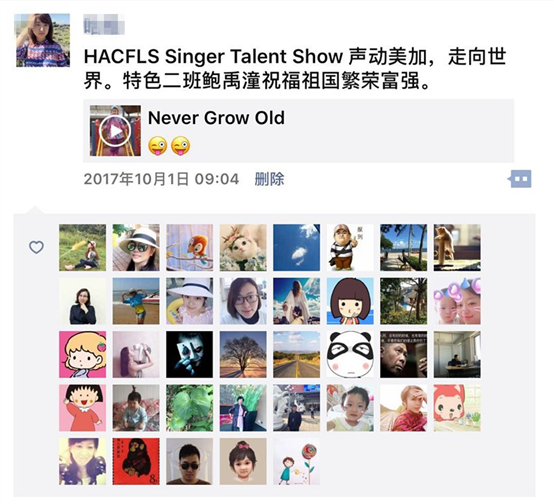The image size is (554, 504).
Task: Open the Never Grow Old shared link
Action: (298, 131)
